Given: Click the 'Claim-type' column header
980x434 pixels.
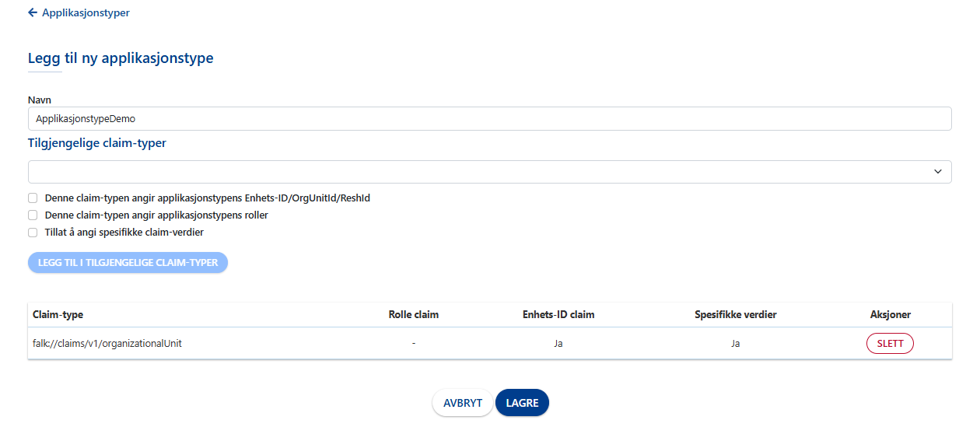Looking at the screenshot, I should pos(58,314).
